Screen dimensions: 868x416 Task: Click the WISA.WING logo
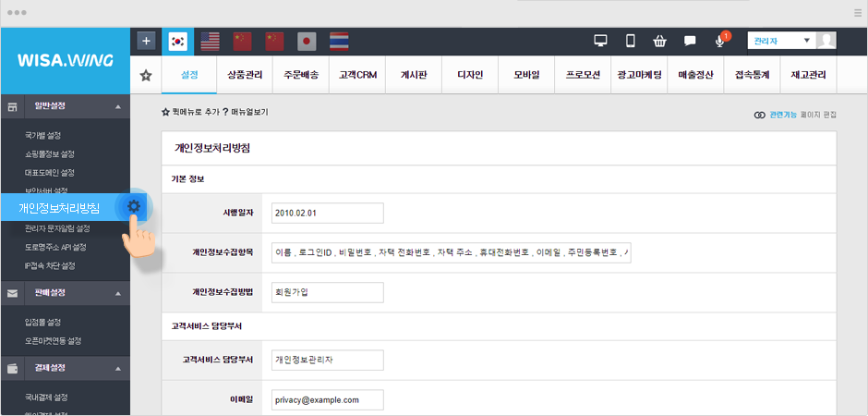click(66, 60)
